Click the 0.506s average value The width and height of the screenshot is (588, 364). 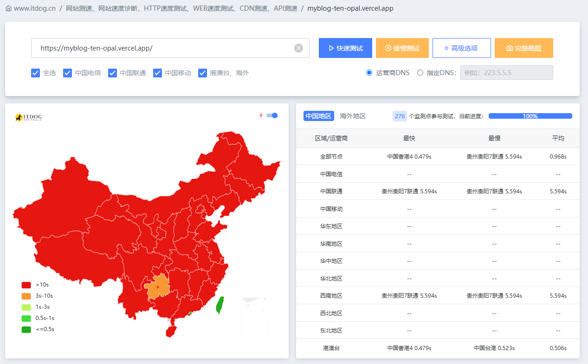pos(558,348)
